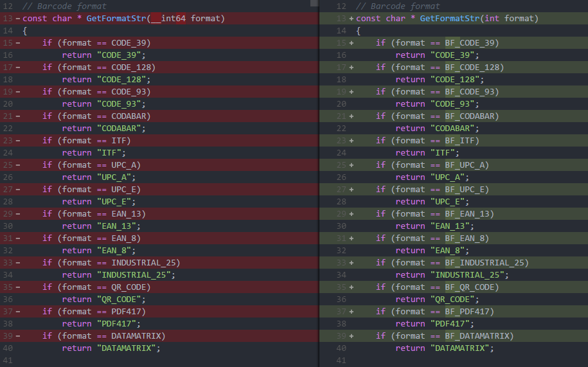
Task: Click 'BF_CODE_128' on added line 17
Action: [x=472, y=67]
